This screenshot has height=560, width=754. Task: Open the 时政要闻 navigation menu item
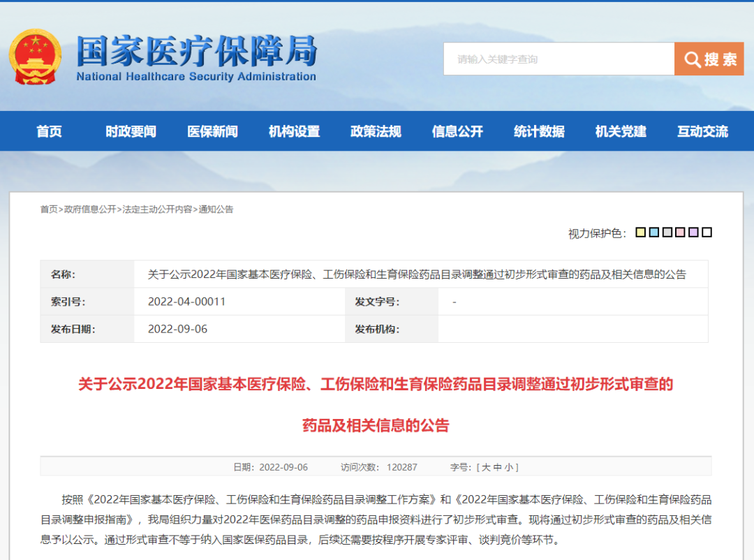click(131, 131)
